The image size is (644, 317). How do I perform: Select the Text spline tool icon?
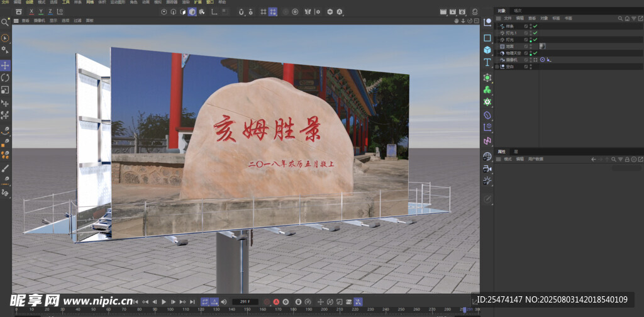tap(487, 62)
